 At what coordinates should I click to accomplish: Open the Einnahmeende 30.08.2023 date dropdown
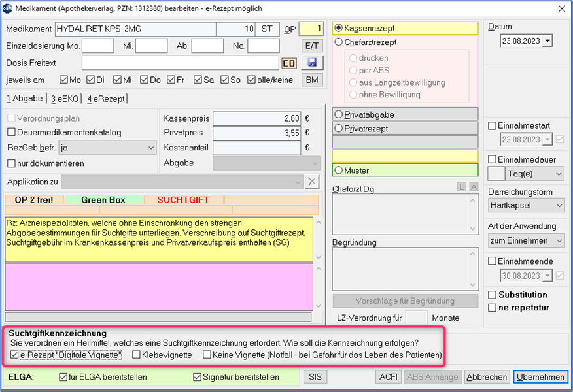coord(547,276)
